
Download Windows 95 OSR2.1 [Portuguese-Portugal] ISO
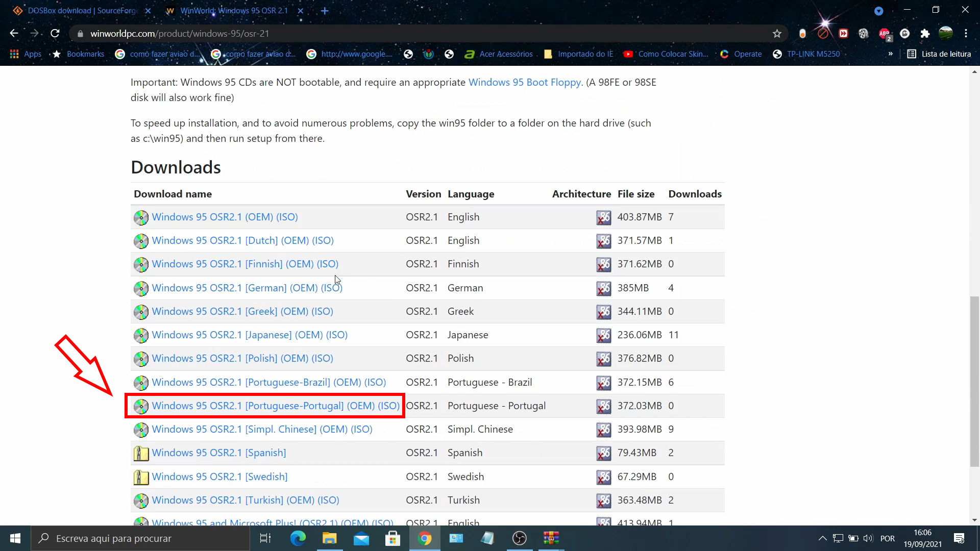point(276,406)
